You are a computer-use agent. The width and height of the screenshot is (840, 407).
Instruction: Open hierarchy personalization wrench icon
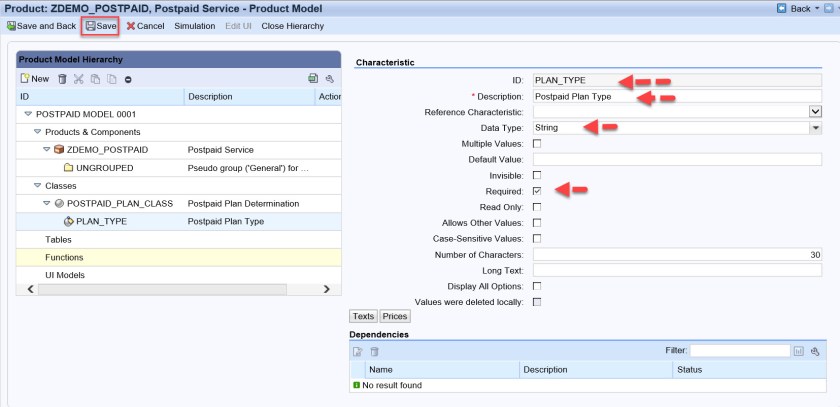pos(329,78)
